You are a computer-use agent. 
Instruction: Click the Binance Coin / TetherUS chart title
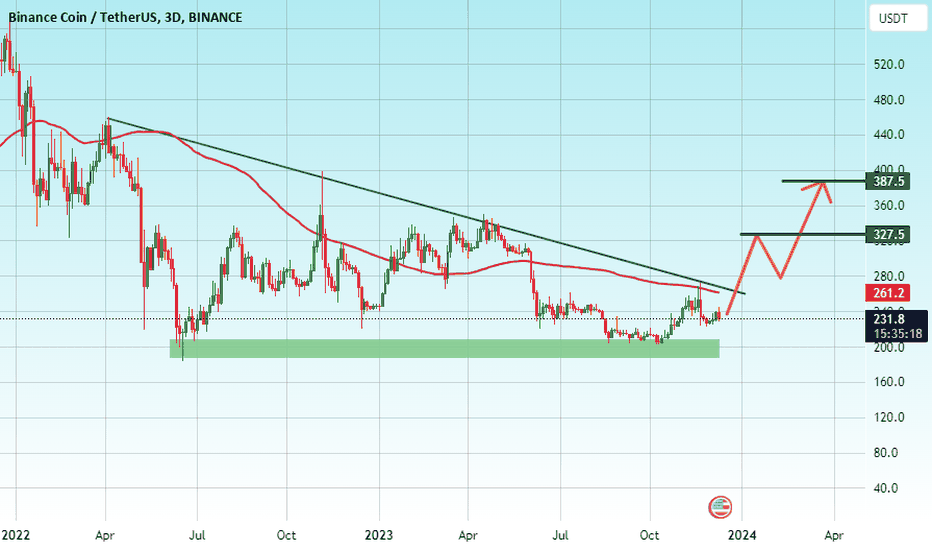[x=125, y=17]
